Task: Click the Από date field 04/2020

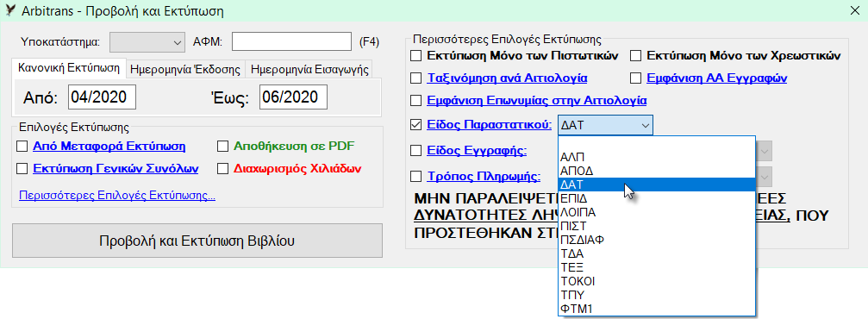Action: coord(103,98)
